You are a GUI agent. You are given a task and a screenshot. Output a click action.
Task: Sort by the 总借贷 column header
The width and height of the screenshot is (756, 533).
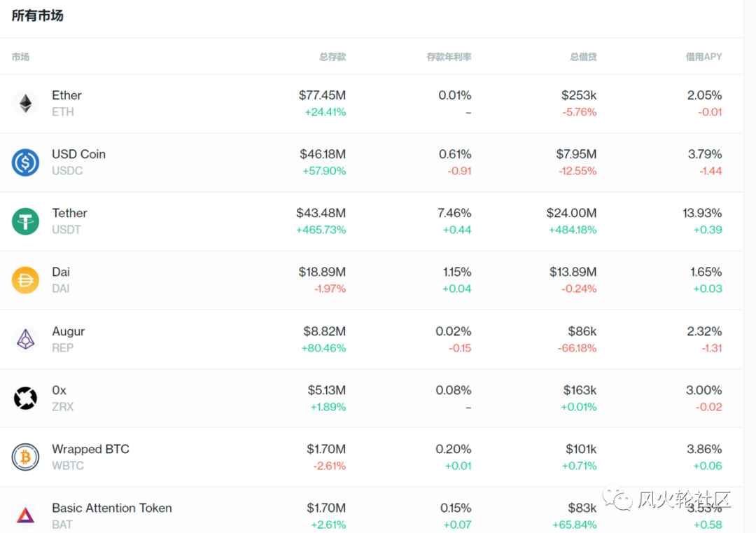click(583, 57)
